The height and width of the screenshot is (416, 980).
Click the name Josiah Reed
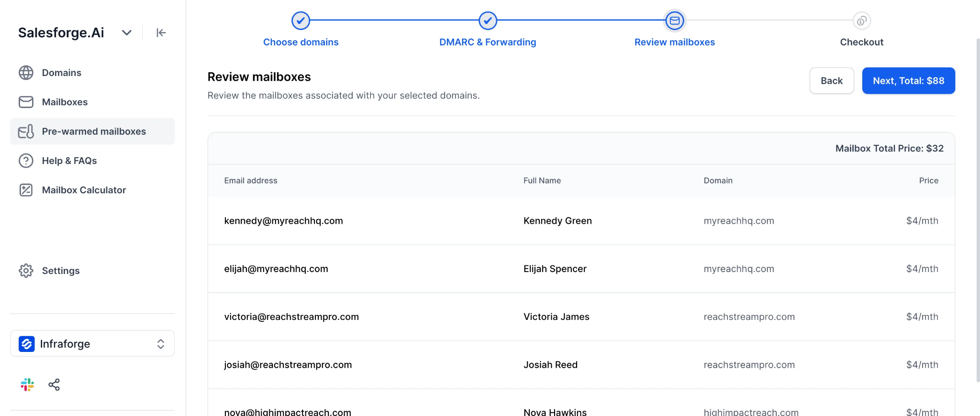[550, 365]
